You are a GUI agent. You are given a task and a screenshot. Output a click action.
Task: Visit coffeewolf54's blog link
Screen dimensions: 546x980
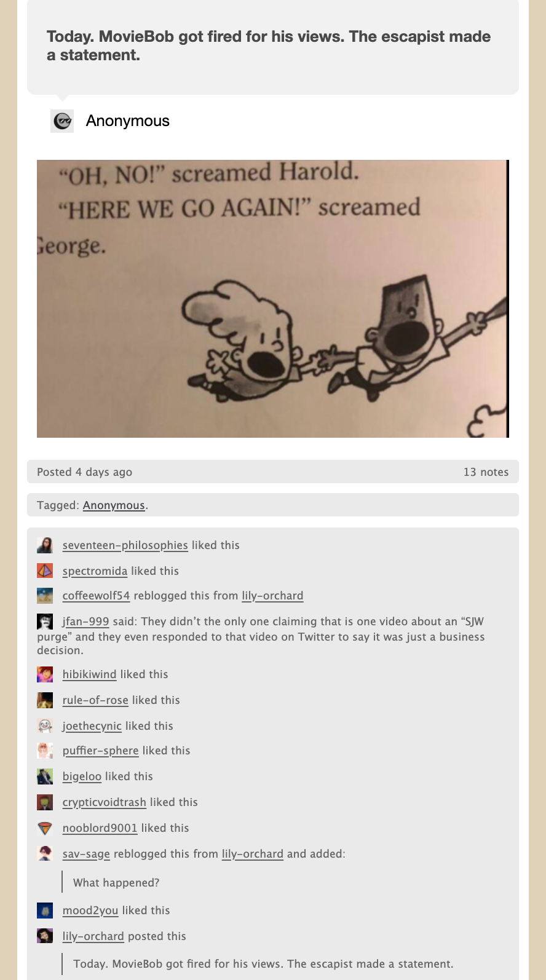[96, 596]
